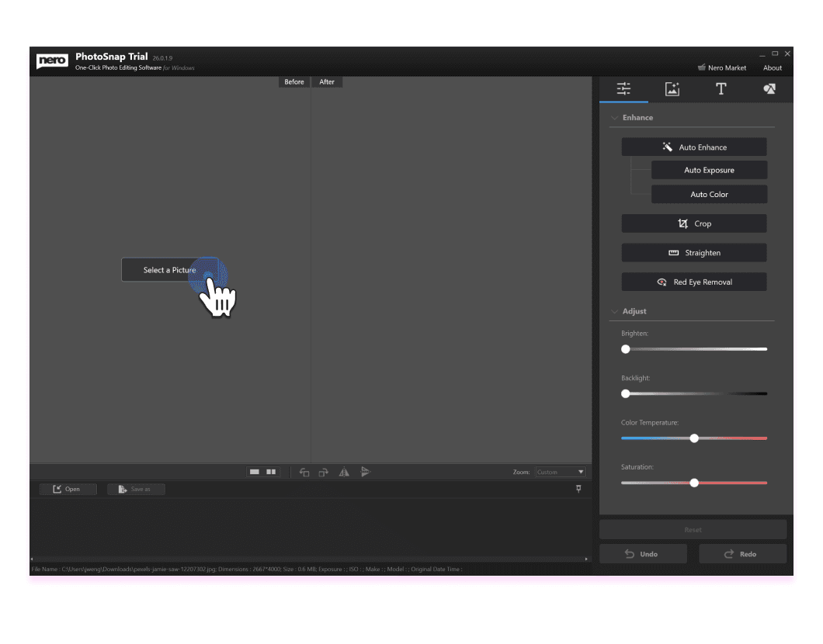Switch to split side-by-side view

pos(271,472)
